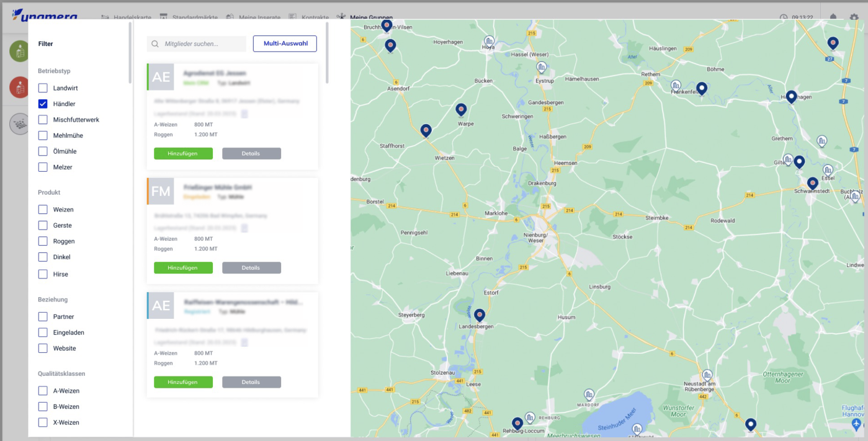Click the green sidebar circle icon
This screenshot has width=868, height=441.
coord(20,51)
